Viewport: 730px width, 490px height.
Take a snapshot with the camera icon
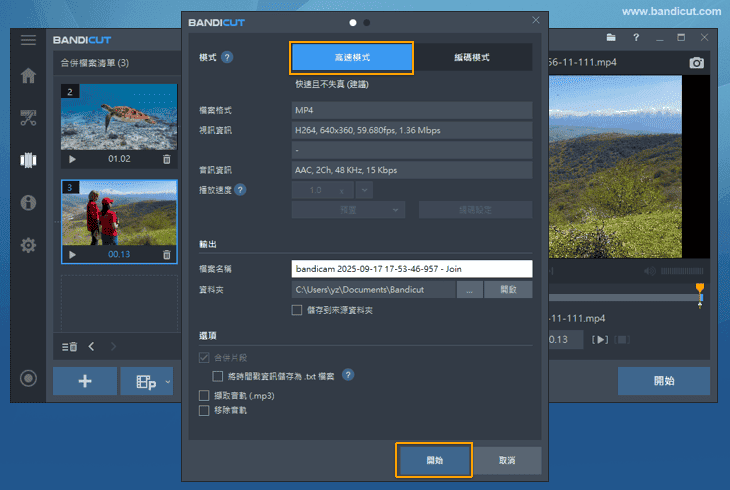[x=696, y=62]
